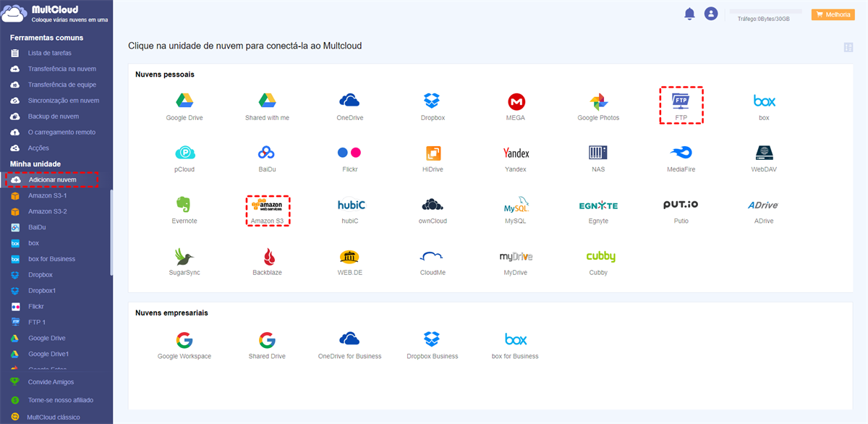Screen dimensions: 868x424
Task: Choose the HiDrive icon
Action: pos(433,153)
